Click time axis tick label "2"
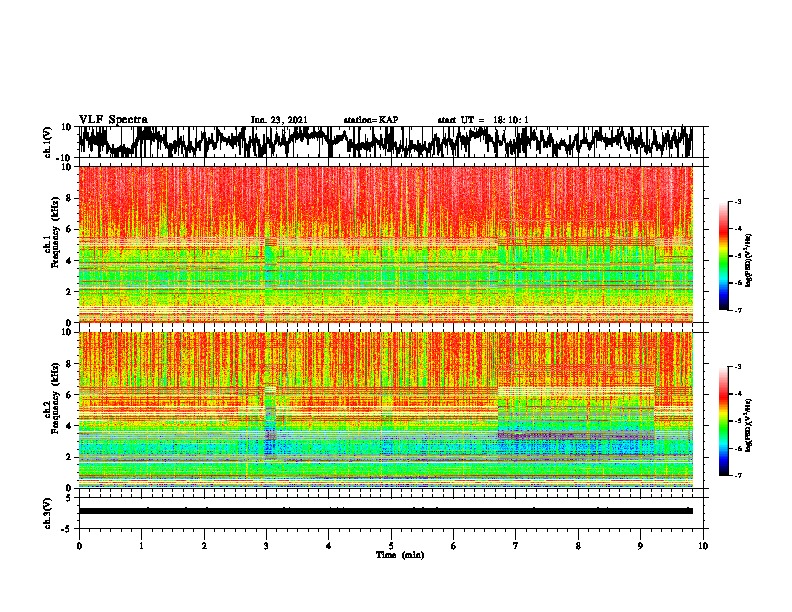Image resolution: width=792 pixels, height=612 pixels. point(204,546)
